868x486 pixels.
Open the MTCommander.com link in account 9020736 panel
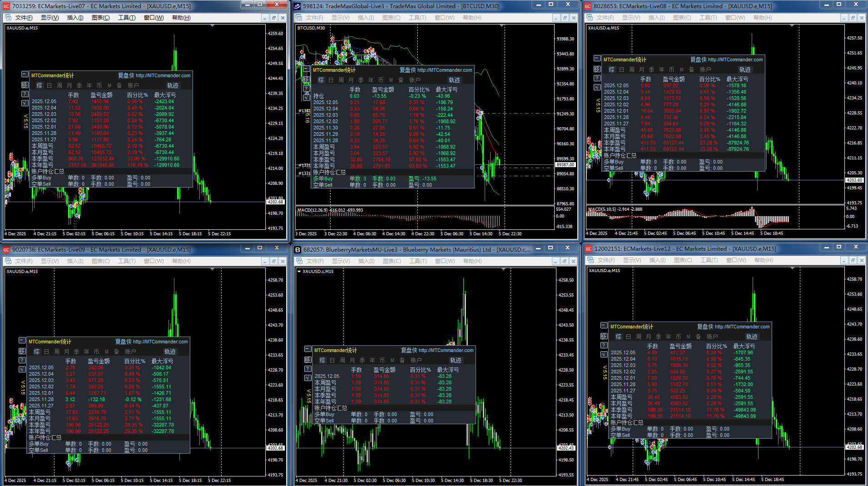pos(160,342)
